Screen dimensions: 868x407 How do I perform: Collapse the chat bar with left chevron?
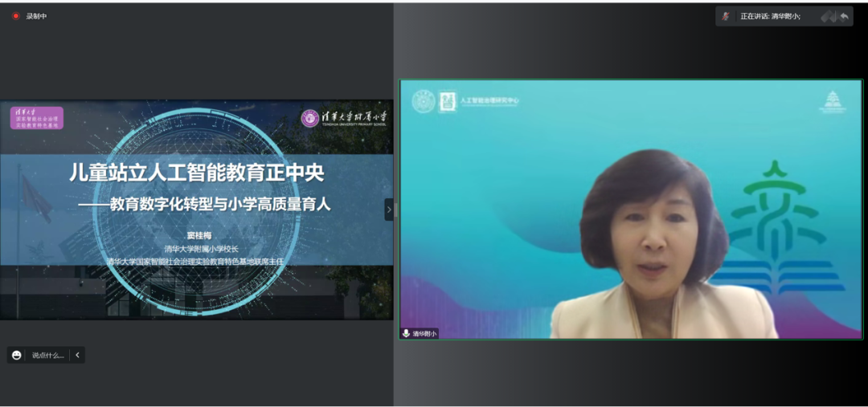point(77,355)
